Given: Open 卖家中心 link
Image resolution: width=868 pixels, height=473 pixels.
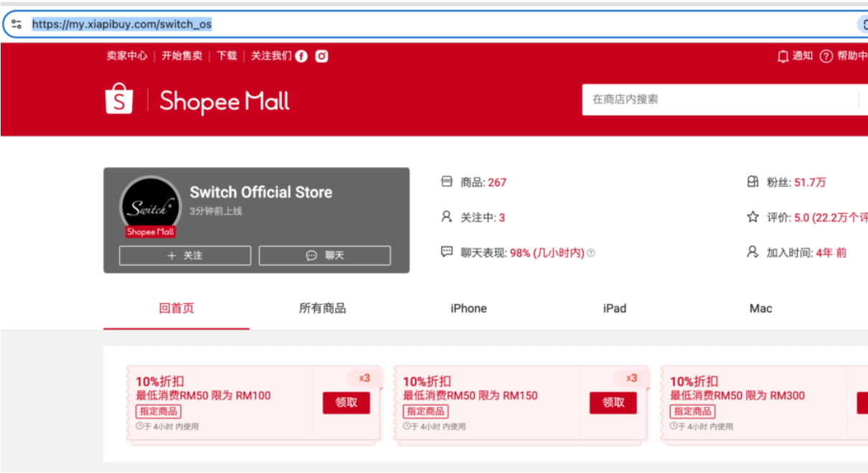Looking at the screenshot, I should [127, 56].
